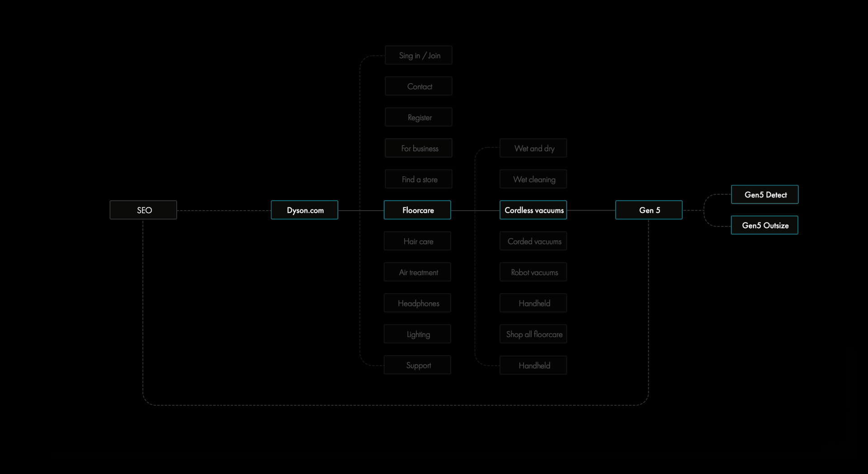Open the Corded vacuums box
The width and height of the screenshot is (868, 474).
tap(533, 241)
